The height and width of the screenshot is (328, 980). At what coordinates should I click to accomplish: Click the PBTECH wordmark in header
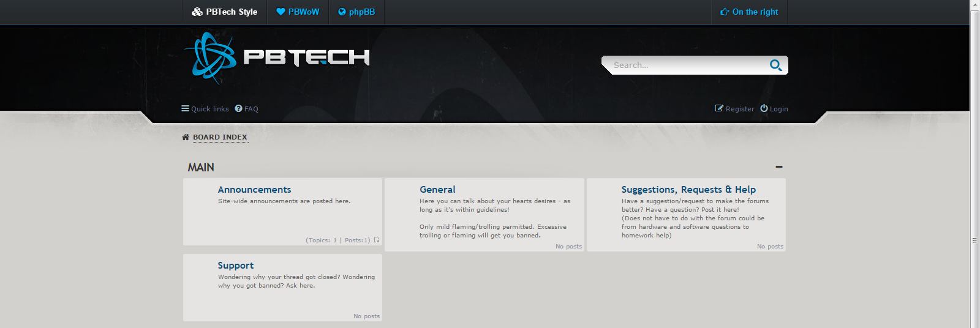point(307,58)
